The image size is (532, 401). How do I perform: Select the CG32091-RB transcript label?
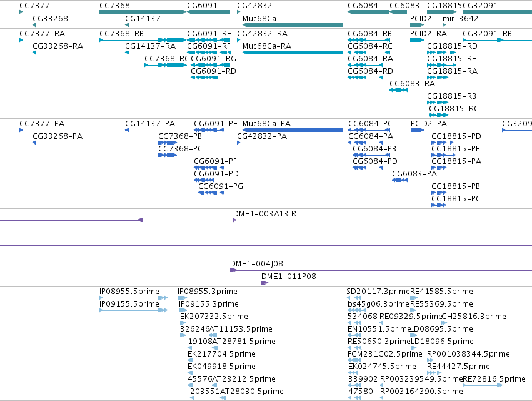point(487,34)
